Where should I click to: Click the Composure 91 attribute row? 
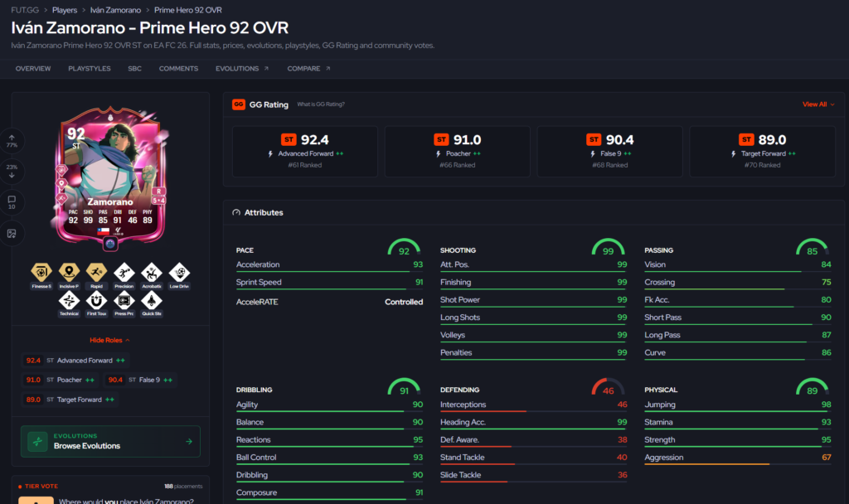(x=329, y=493)
